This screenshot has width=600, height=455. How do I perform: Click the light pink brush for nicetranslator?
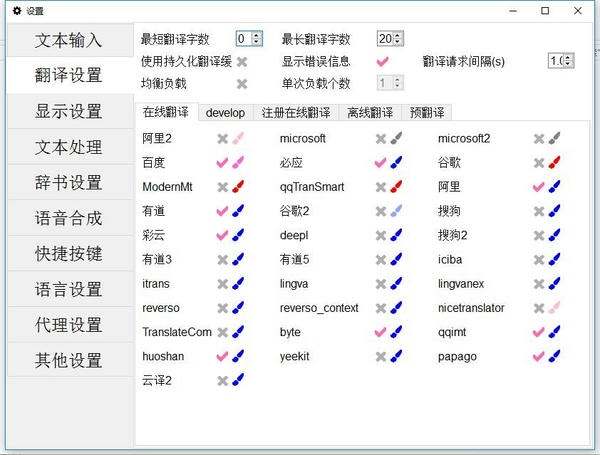pyautogui.click(x=554, y=308)
